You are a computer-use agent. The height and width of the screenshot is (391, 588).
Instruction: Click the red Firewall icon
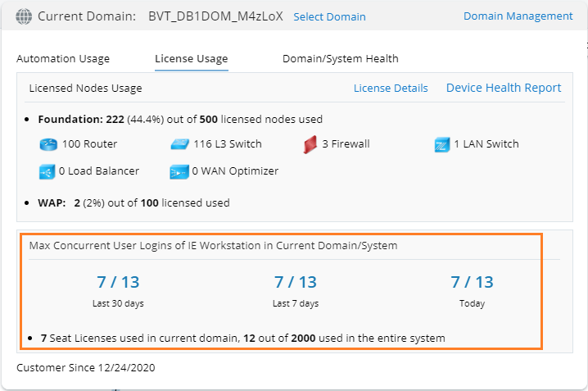[310, 145]
